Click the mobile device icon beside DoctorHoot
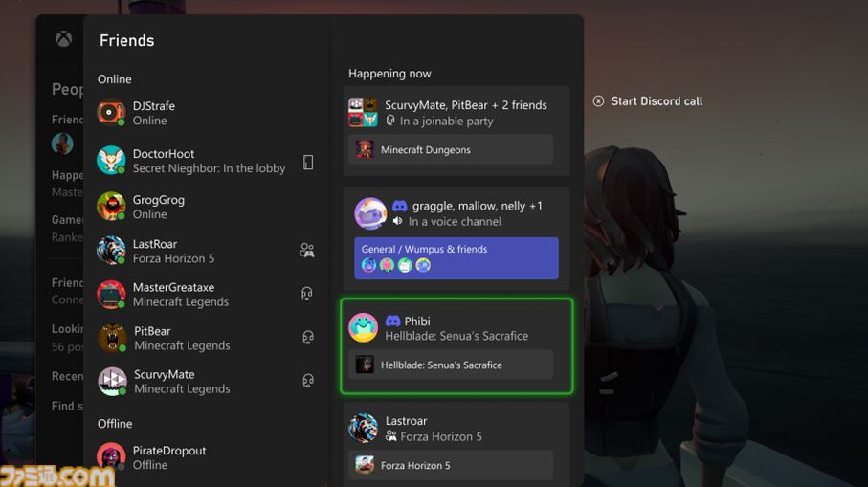The height and width of the screenshot is (487, 868). tap(308, 162)
